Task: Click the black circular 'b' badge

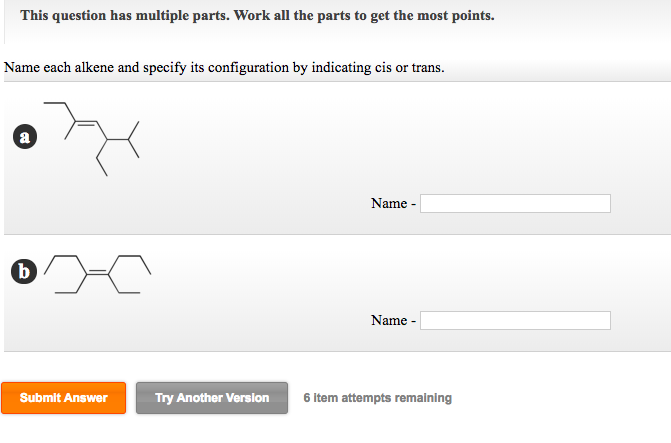Action: point(24,271)
